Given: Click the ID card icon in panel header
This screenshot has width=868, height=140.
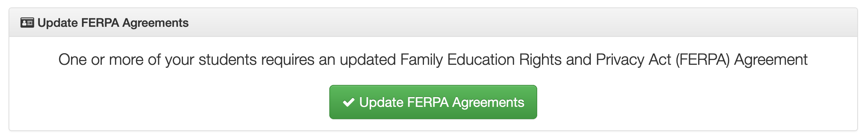Looking at the screenshot, I should pyautogui.click(x=27, y=23).
